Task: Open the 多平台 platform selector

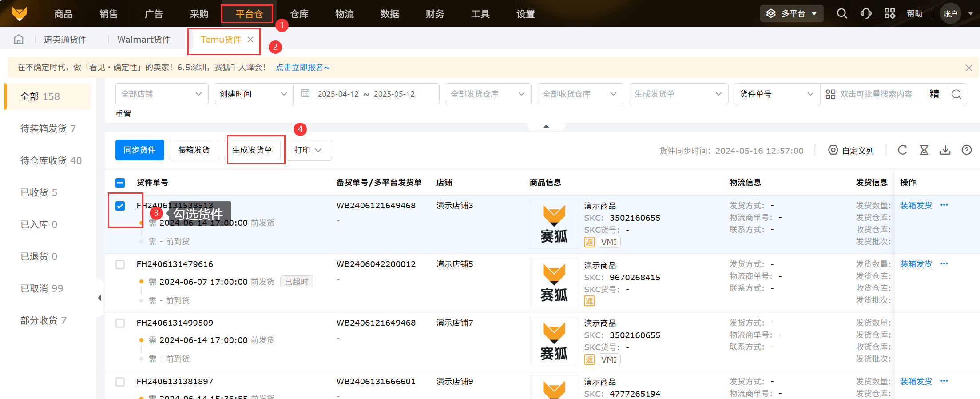Action: [x=792, y=13]
